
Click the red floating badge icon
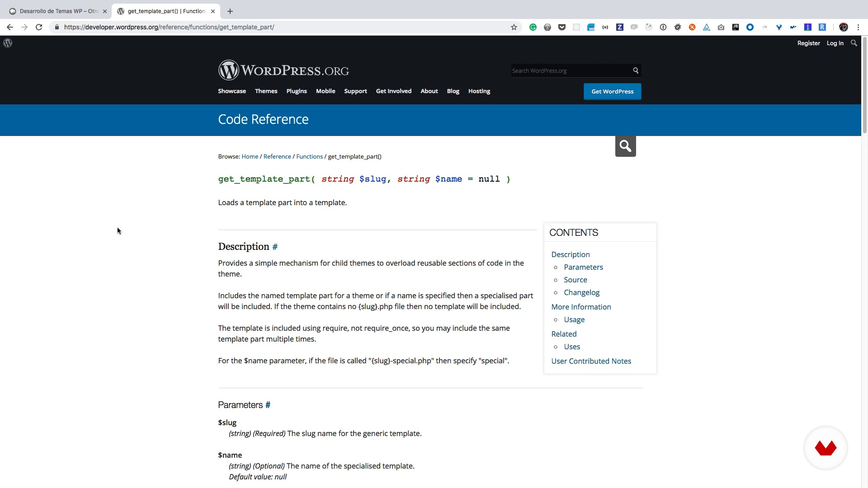click(x=826, y=448)
